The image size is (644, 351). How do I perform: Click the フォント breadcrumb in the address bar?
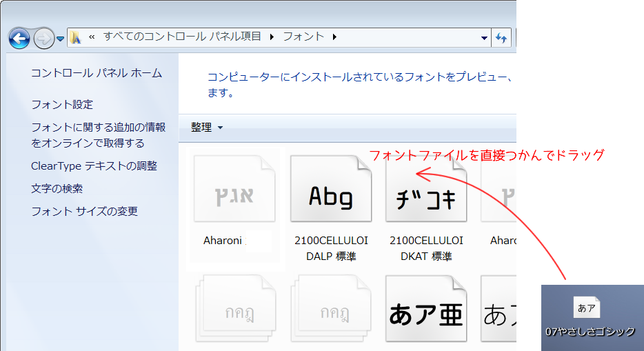(x=303, y=37)
